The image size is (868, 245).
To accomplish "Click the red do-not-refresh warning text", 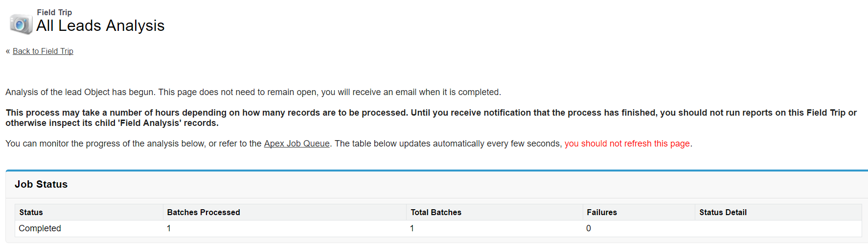I will coord(627,144).
